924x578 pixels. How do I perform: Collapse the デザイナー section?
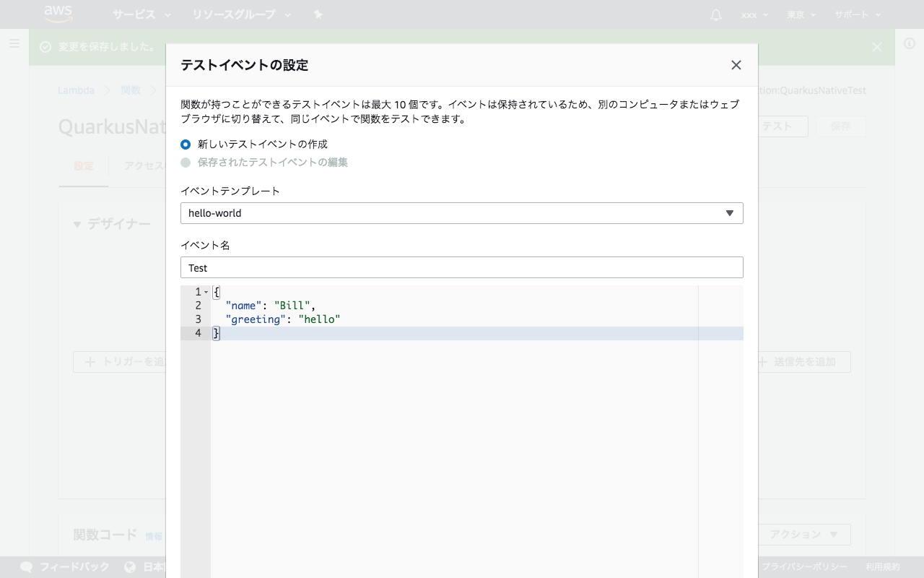[x=77, y=225]
